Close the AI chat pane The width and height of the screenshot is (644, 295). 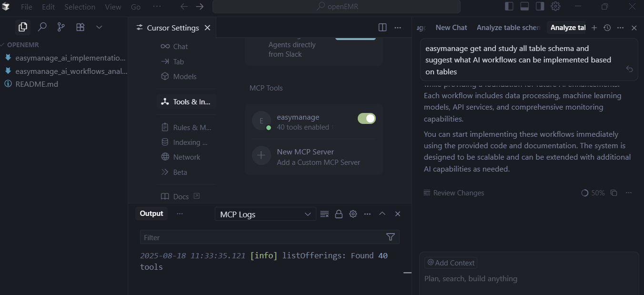pos(634,28)
